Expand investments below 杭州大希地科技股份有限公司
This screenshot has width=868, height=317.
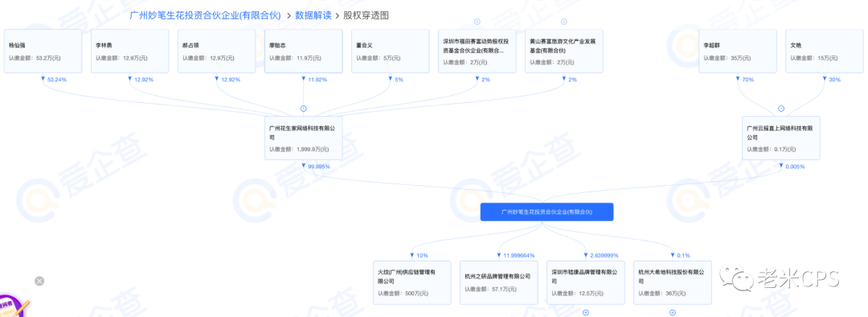(673, 312)
